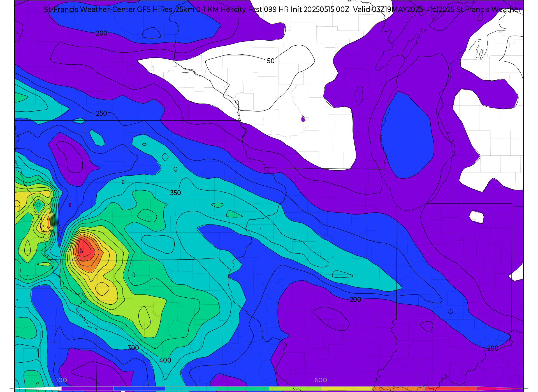
Task: Click the yellow segment of the color bar
Action: click(347, 389)
